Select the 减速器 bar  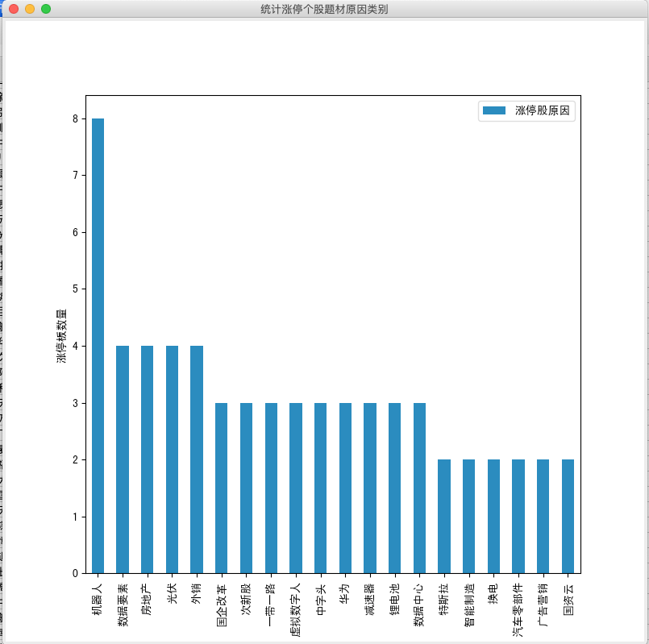coord(370,488)
